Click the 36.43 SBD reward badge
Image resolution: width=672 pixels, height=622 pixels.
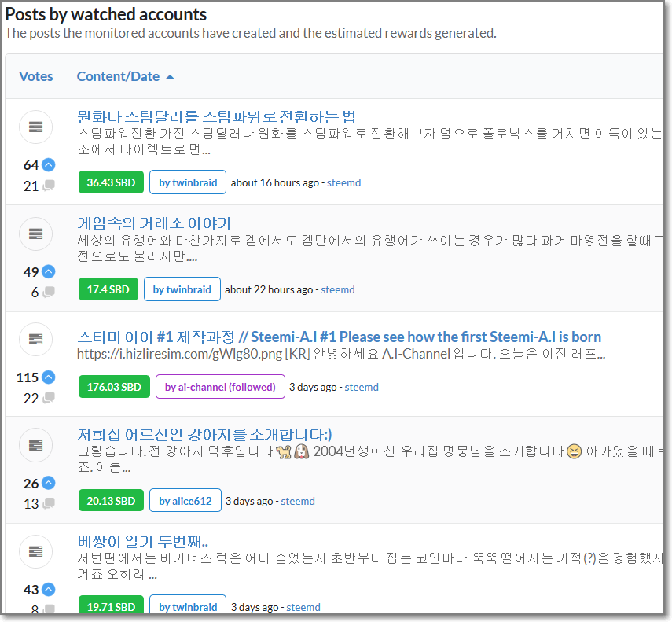tap(111, 182)
